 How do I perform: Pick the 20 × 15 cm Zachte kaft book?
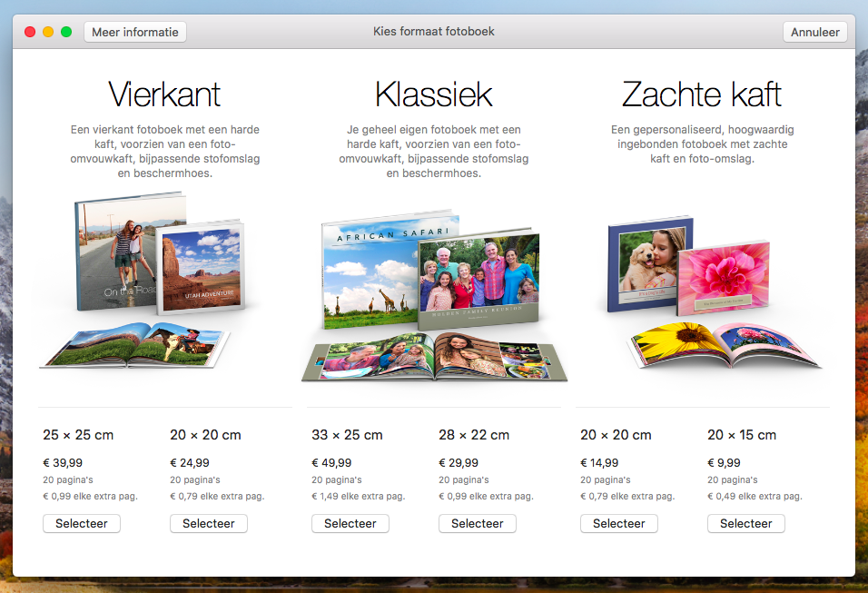[746, 524]
